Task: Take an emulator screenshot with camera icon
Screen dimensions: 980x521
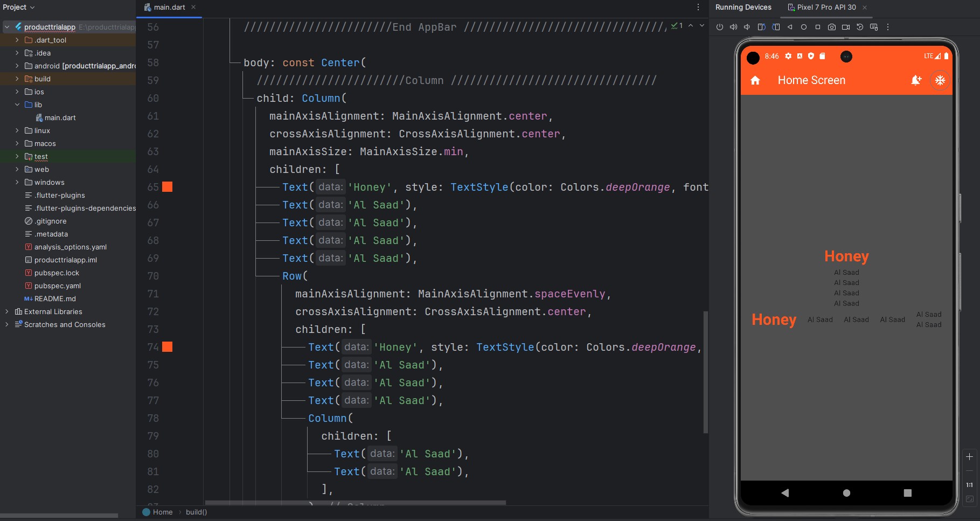Action: pos(832,27)
